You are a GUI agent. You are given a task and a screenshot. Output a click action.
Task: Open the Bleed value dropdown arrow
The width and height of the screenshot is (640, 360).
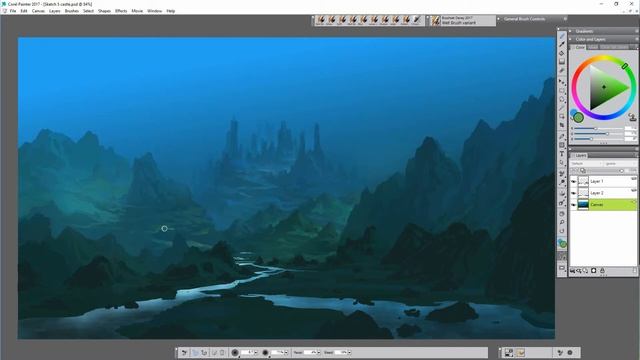(349, 352)
